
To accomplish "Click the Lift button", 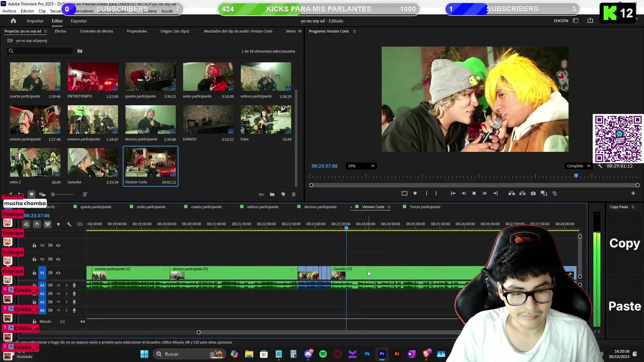I will [x=512, y=193].
